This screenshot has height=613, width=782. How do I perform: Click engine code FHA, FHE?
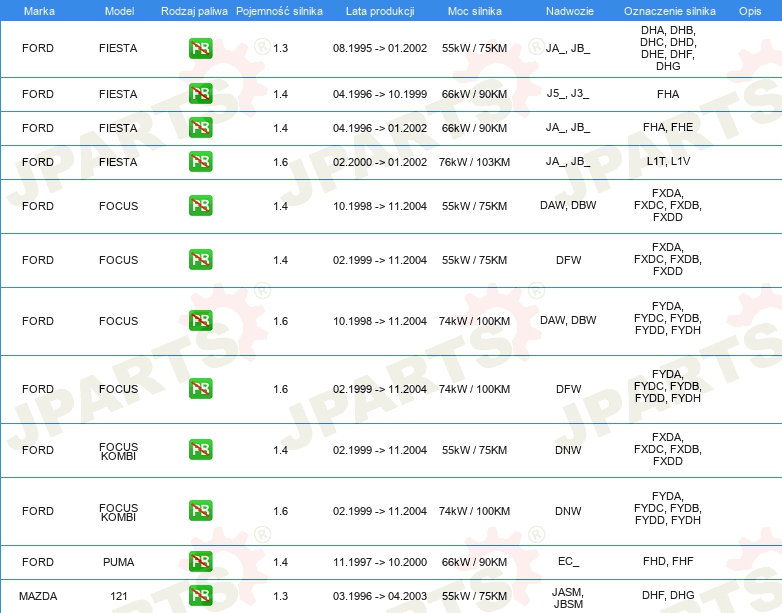[x=668, y=127]
